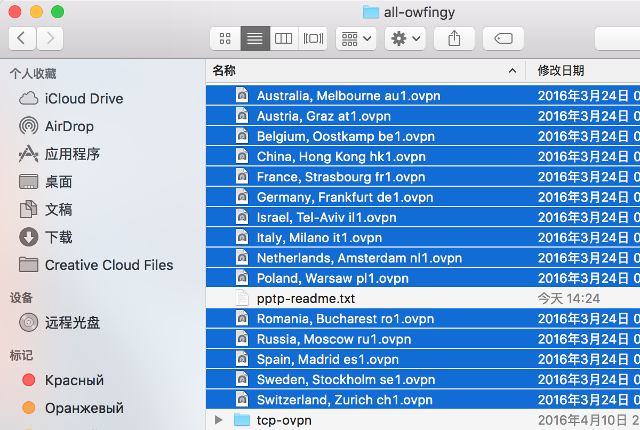
Task: Open 下载 folder in the sidebar
Action: pos(58,237)
